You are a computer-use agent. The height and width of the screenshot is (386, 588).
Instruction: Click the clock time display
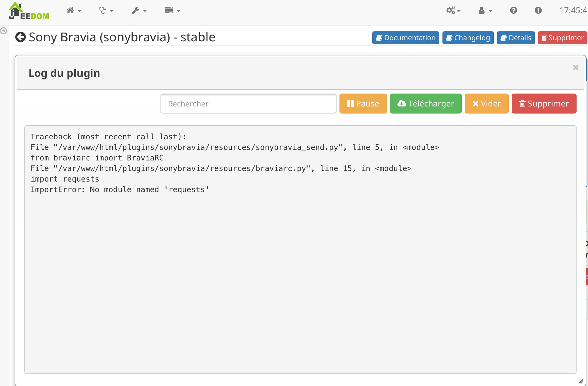coord(573,11)
